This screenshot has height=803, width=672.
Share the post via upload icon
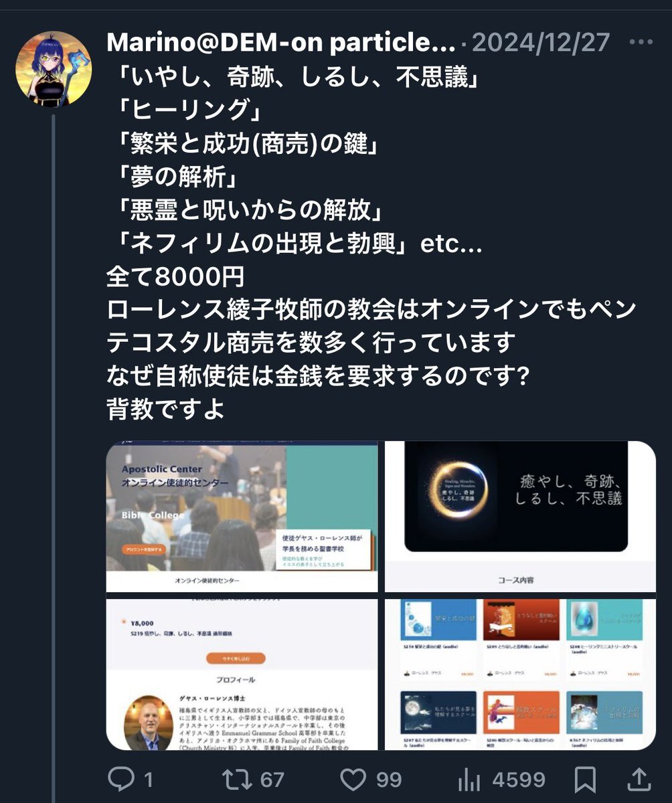point(639,779)
